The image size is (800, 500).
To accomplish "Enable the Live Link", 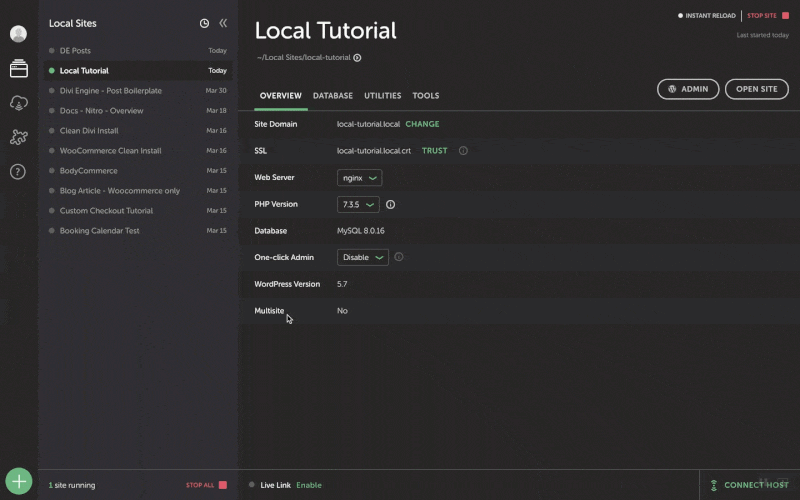I will tap(309, 485).
